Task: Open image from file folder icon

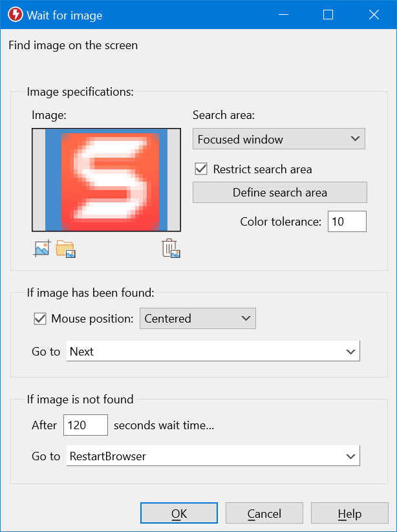Action: (65, 249)
